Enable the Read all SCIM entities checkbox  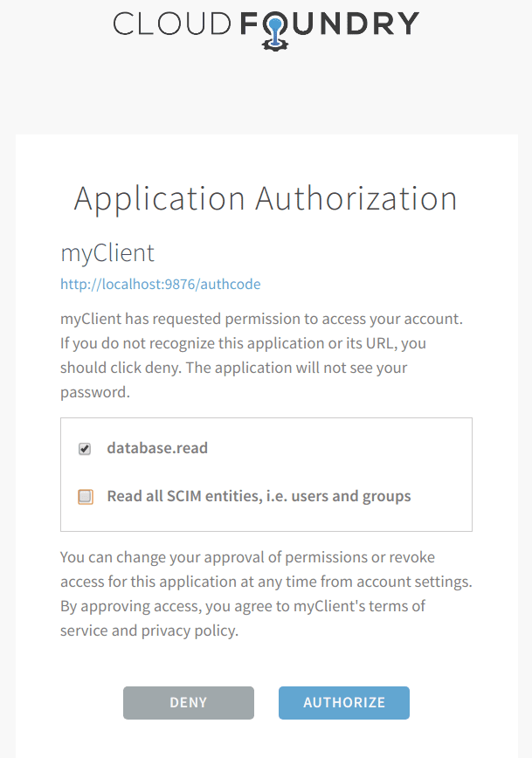point(85,497)
